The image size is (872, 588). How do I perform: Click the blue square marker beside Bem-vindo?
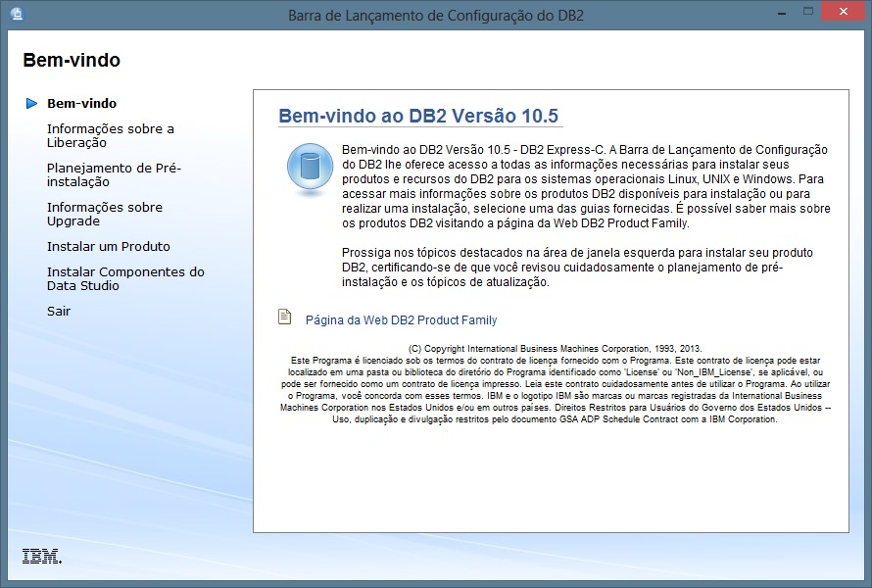click(x=34, y=102)
